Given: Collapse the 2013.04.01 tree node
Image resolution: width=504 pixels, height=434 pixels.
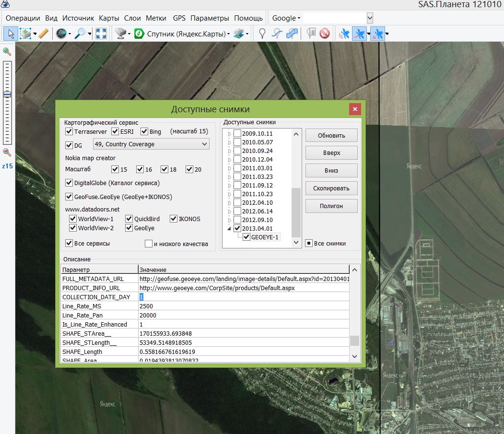Looking at the screenshot, I should pos(229,229).
